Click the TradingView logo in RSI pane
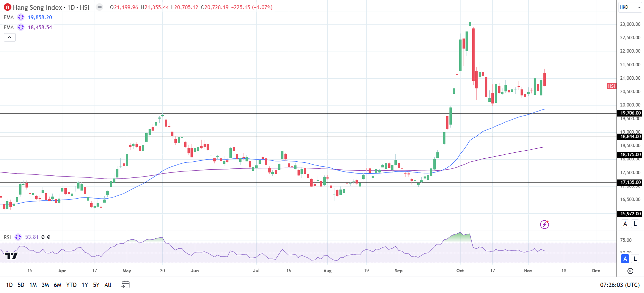 [x=11, y=256]
